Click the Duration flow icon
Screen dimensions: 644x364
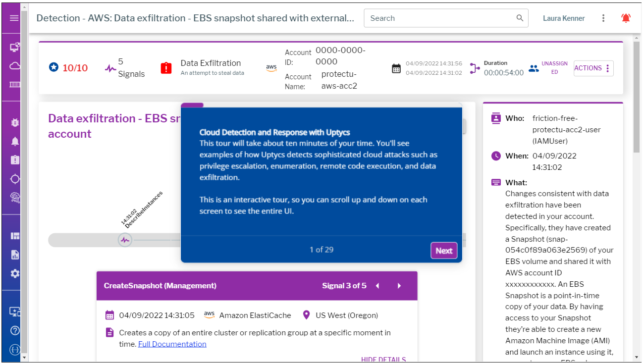[475, 68]
